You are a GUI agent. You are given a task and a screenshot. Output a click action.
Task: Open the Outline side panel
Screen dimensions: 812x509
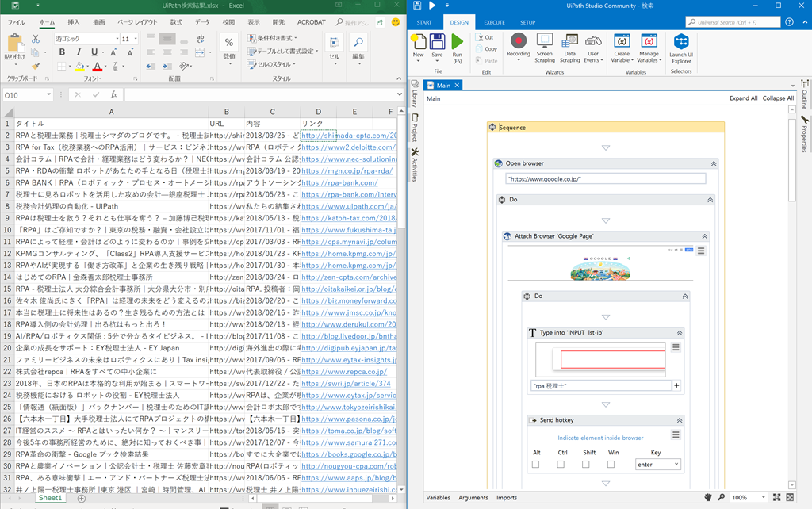click(x=804, y=94)
